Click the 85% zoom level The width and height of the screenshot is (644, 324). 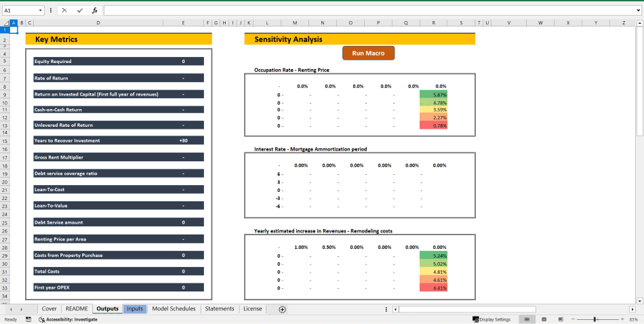pos(633,319)
